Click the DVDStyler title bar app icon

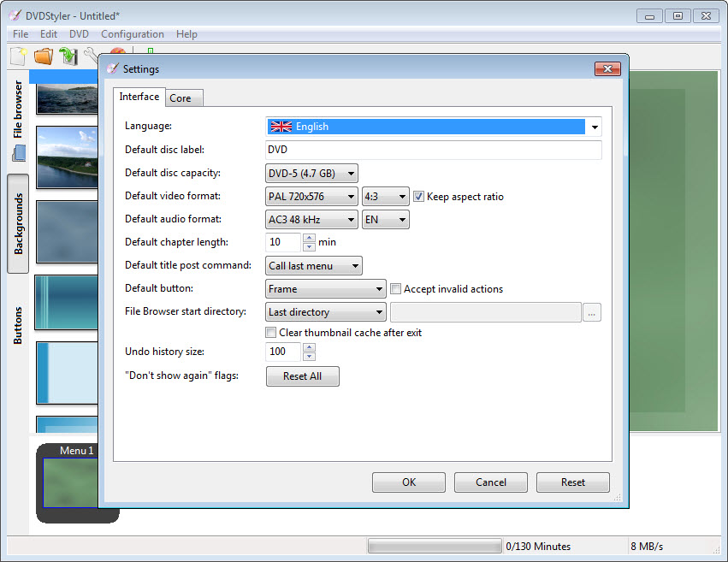(15, 15)
